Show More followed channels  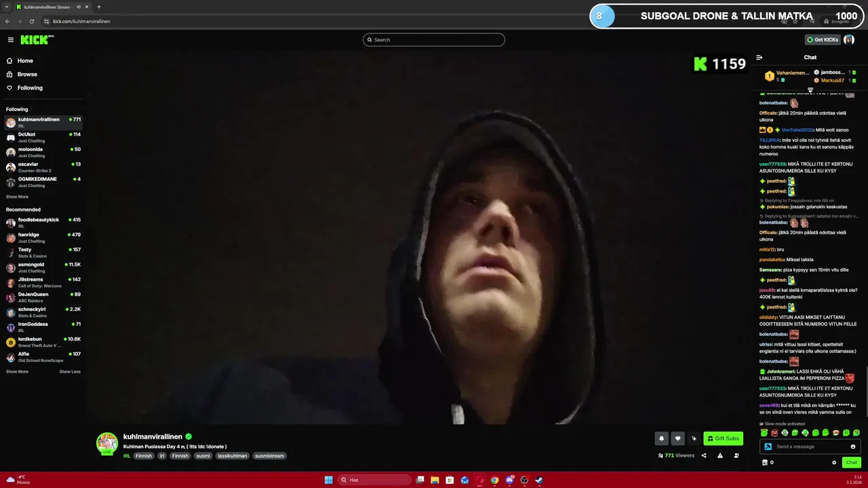click(17, 197)
